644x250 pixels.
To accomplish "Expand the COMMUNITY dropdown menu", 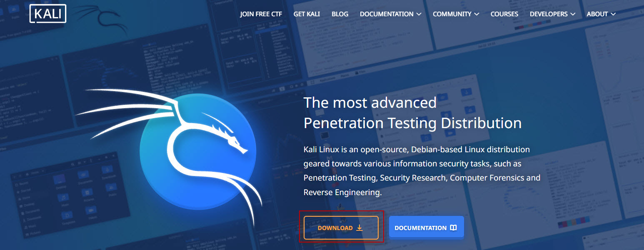I will point(456,14).
